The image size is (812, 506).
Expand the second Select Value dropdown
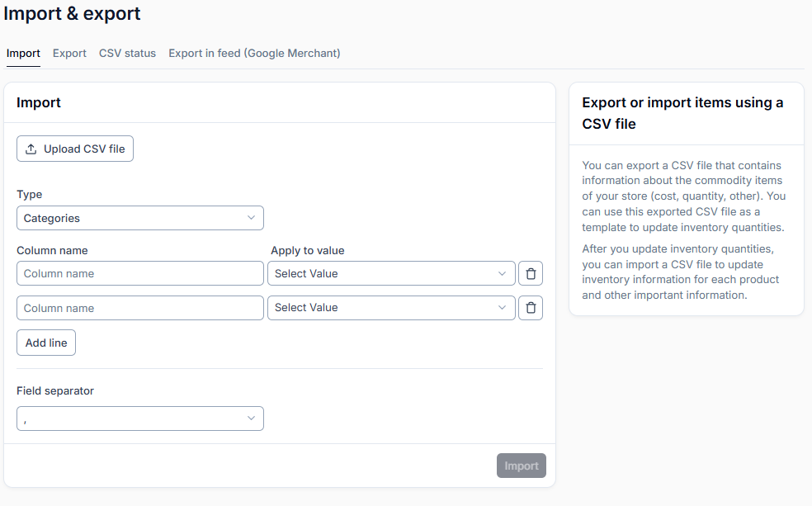[391, 308]
